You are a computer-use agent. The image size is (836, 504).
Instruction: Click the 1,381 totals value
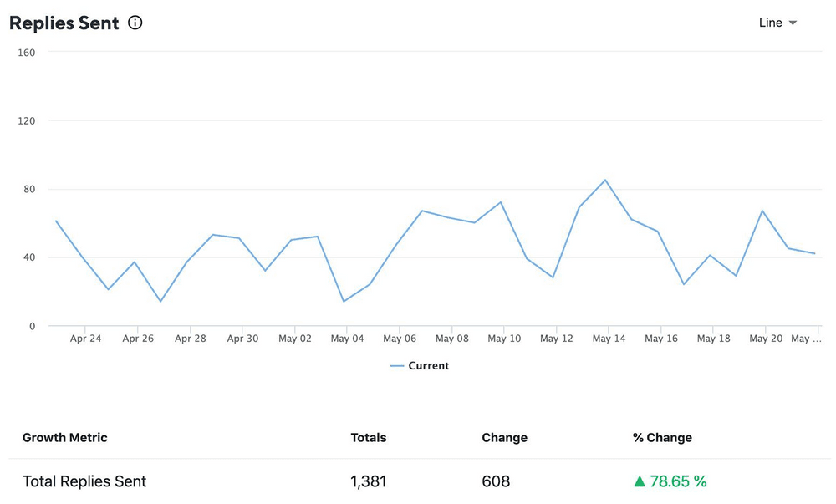point(369,481)
